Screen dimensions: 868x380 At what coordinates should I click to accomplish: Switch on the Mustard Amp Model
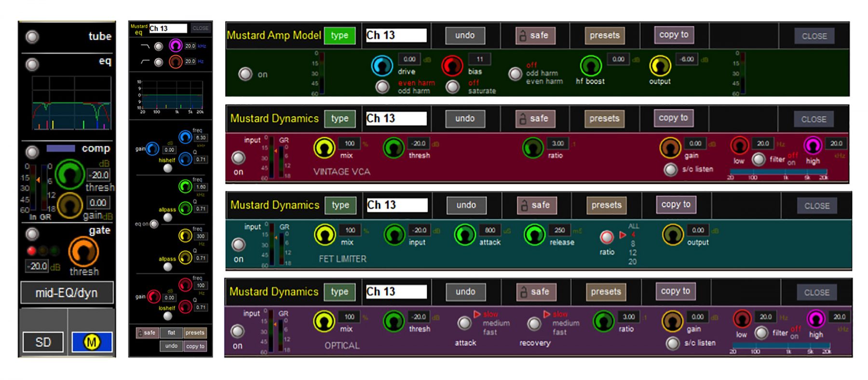click(x=245, y=74)
